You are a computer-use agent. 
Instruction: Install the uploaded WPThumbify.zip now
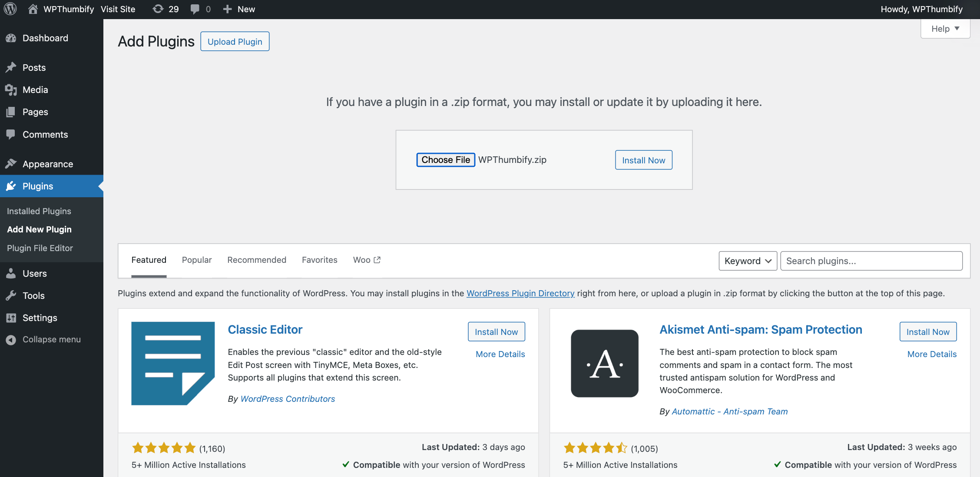643,160
